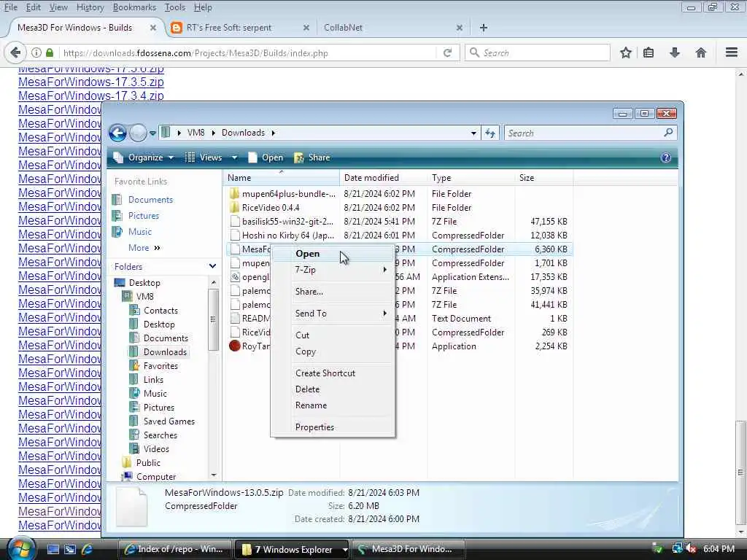Click Explorer refresh button beside address bar
Screen dimensions: 747x560
click(490, 133)
